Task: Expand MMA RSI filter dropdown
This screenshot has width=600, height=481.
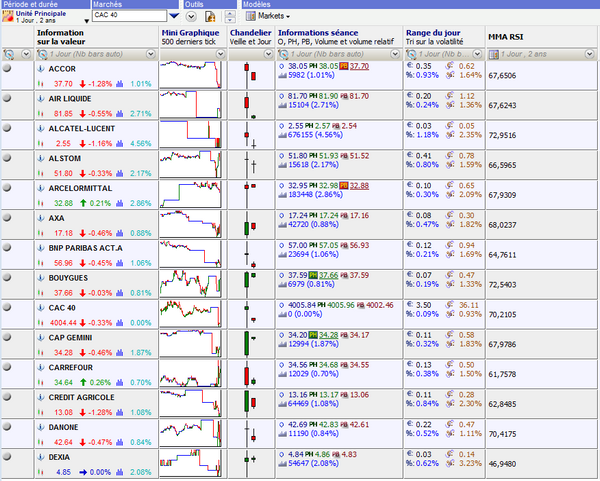Action: coord(590,54)
